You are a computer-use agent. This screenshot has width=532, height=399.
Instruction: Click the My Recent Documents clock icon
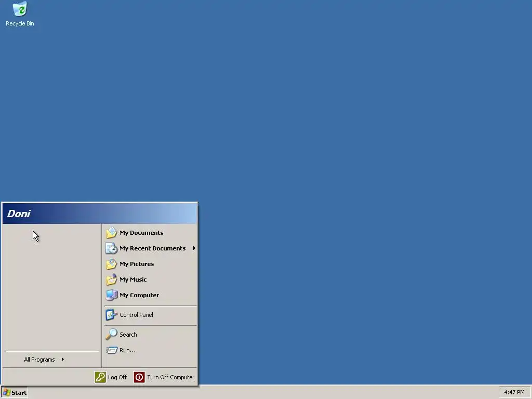point(111,248)
